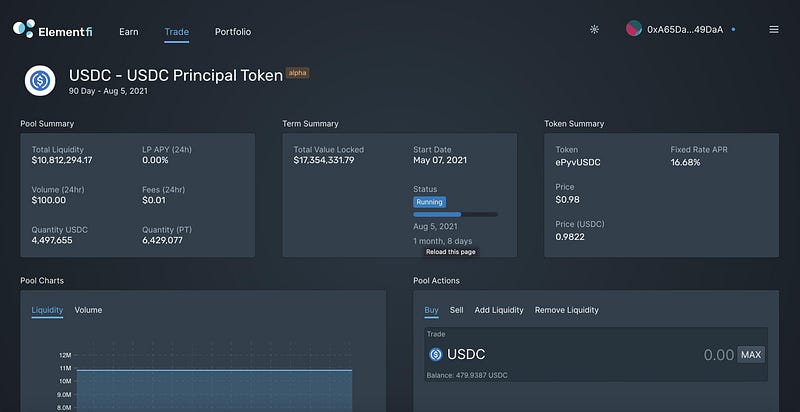Click the Pool Charts heading

tap(42, 281)
